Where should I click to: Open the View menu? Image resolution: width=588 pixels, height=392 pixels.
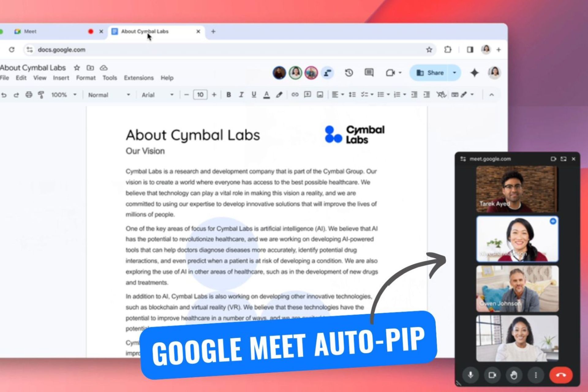[x=40, y=78]
